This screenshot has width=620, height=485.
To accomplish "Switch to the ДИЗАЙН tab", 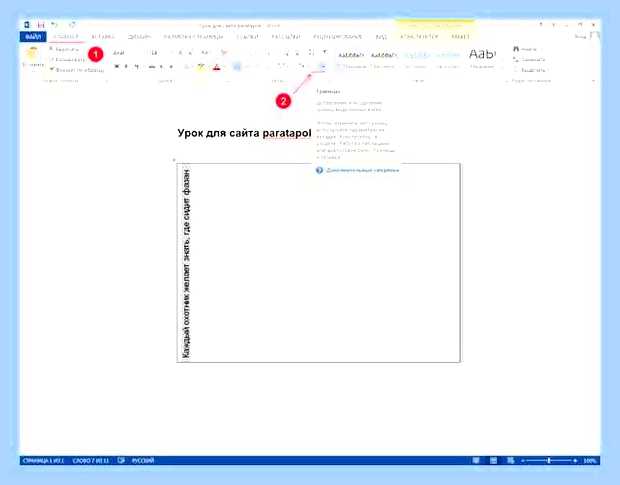I will 139,37.
